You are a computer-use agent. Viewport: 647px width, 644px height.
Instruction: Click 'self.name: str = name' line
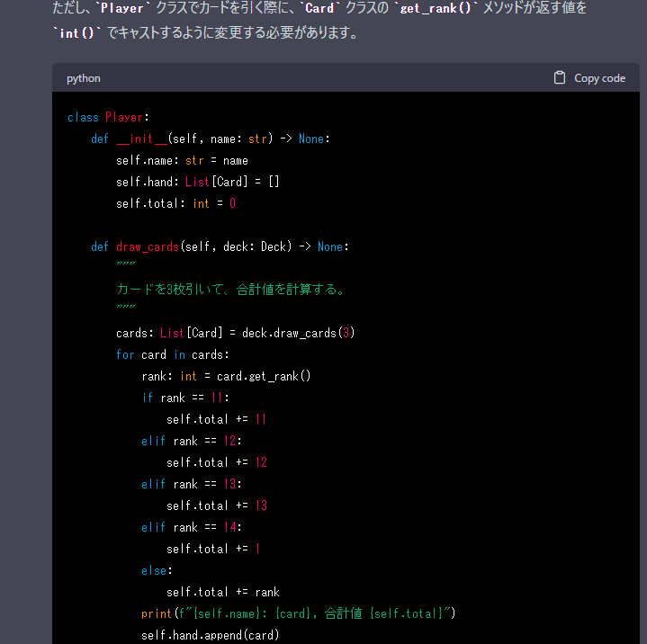182,160
